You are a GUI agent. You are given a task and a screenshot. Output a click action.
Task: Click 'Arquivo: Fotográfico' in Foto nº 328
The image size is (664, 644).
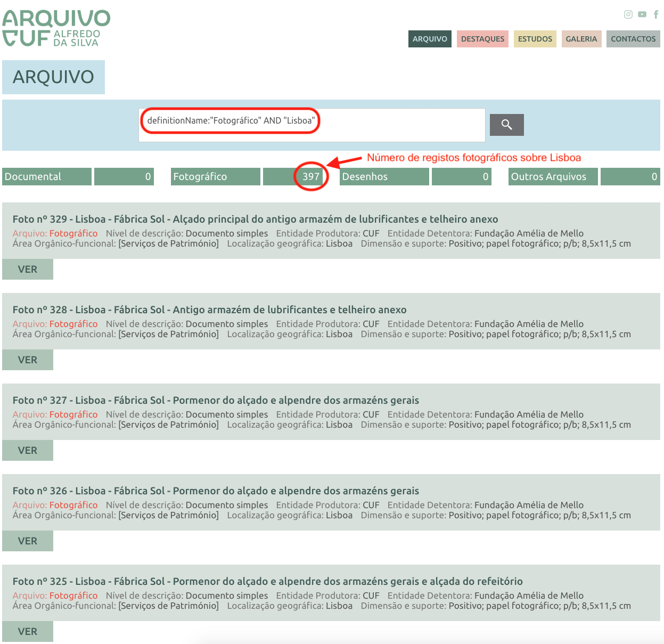(x=55, y=324)
